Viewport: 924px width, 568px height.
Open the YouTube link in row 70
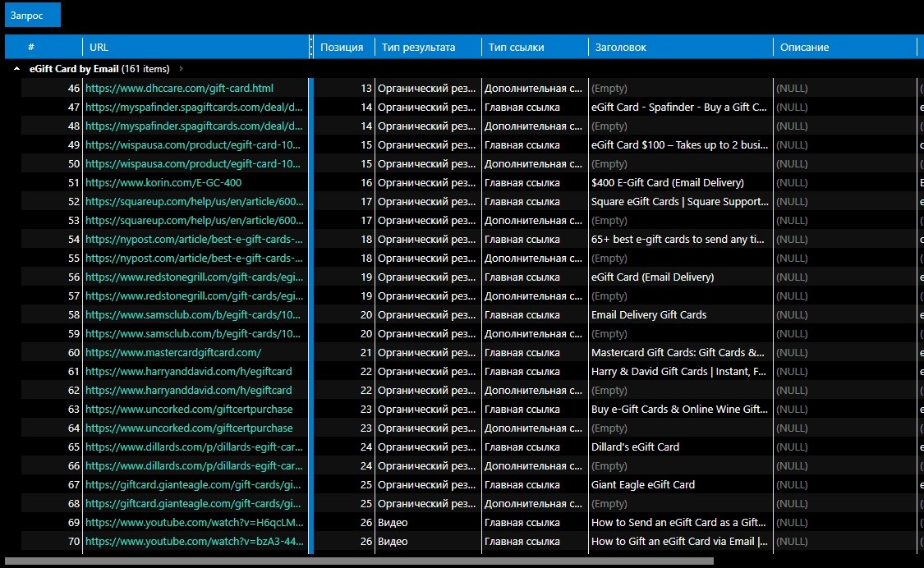[x=195, y=541]
